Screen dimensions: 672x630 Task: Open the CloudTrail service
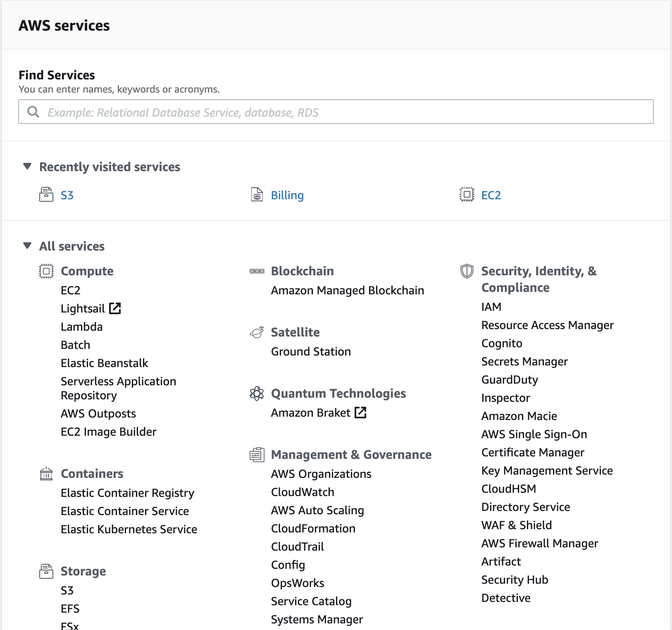pyautogui.click(x=298, y=546)
